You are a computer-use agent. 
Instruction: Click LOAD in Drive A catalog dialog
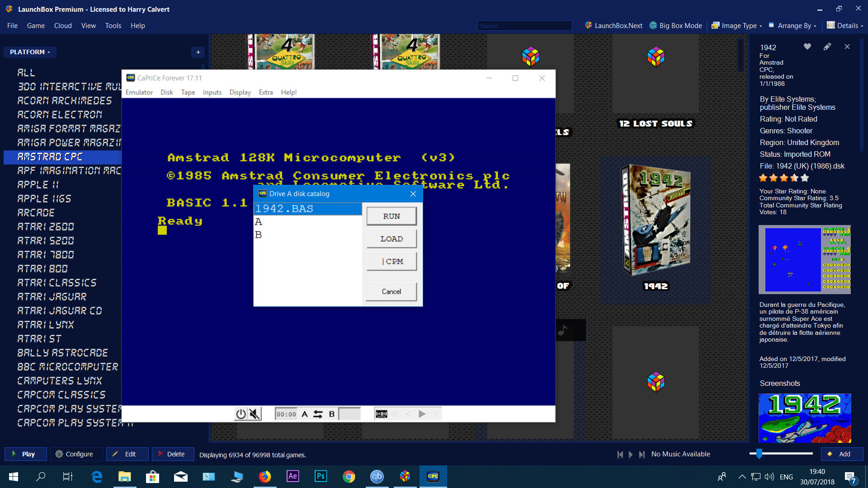(x=392, y=239)
